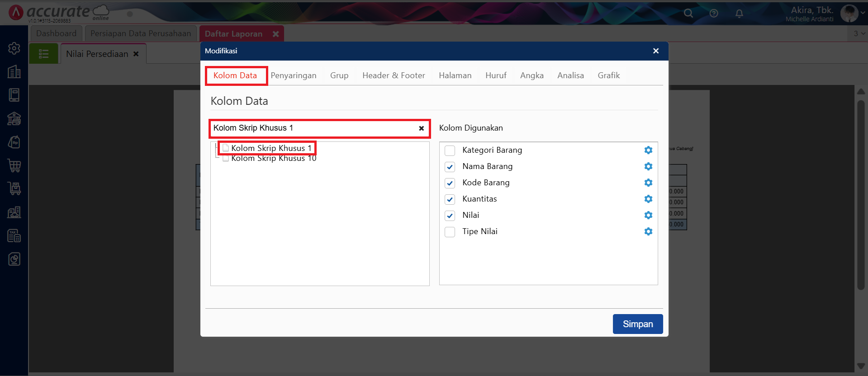The image size is (868, 376).
Task: Click the vertical scrollbar of the report
Action: 861,194
